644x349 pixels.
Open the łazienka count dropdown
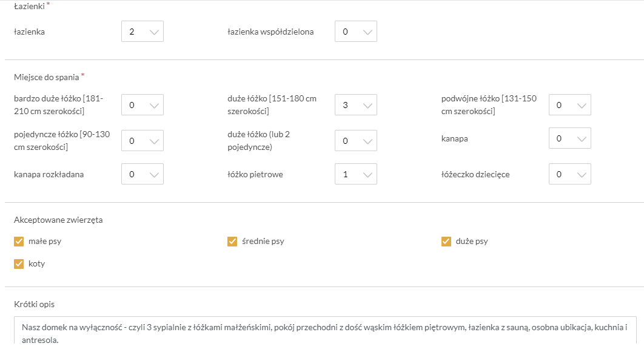click(x=143, y=32)
